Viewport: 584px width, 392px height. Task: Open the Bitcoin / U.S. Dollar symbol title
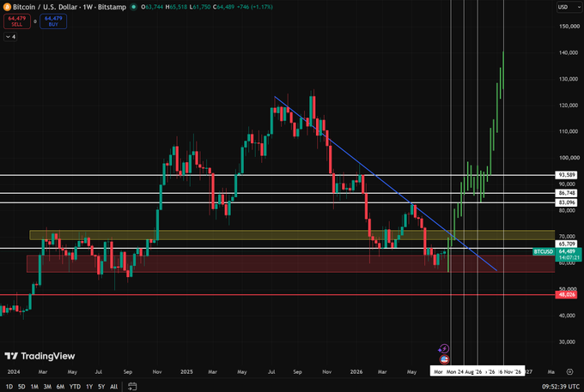point(70,7)
